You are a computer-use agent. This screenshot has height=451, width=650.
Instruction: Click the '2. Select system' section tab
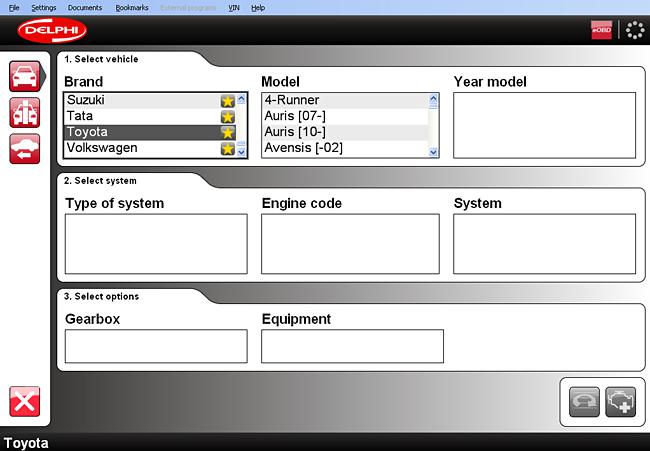point(100,181)
